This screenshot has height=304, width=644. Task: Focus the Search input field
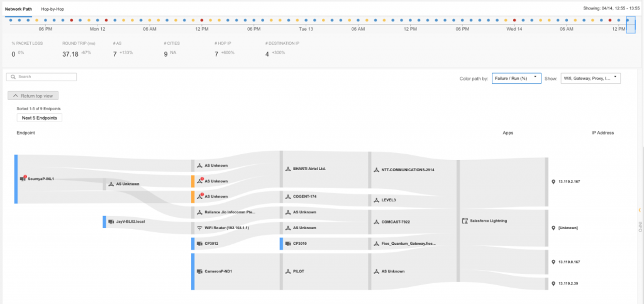(x=42, y=77)
